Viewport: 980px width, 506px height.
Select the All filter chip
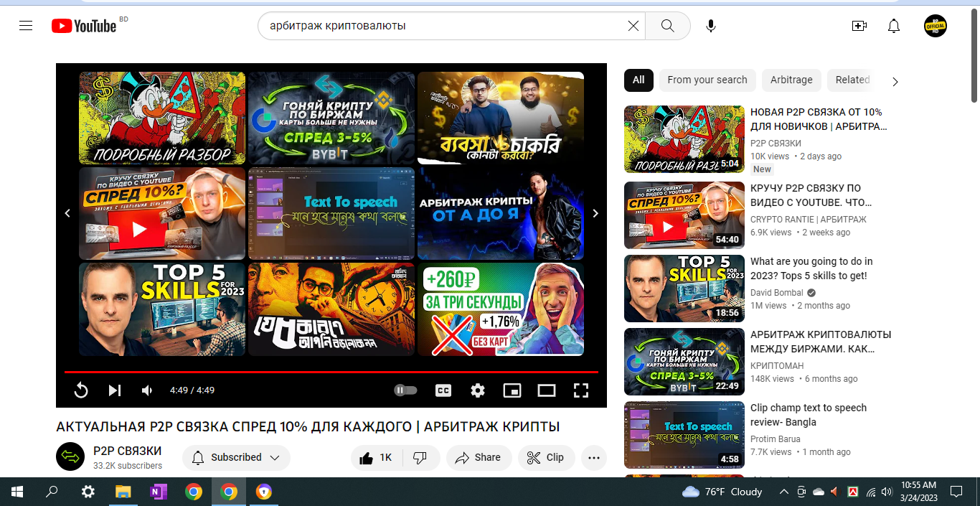639,80
